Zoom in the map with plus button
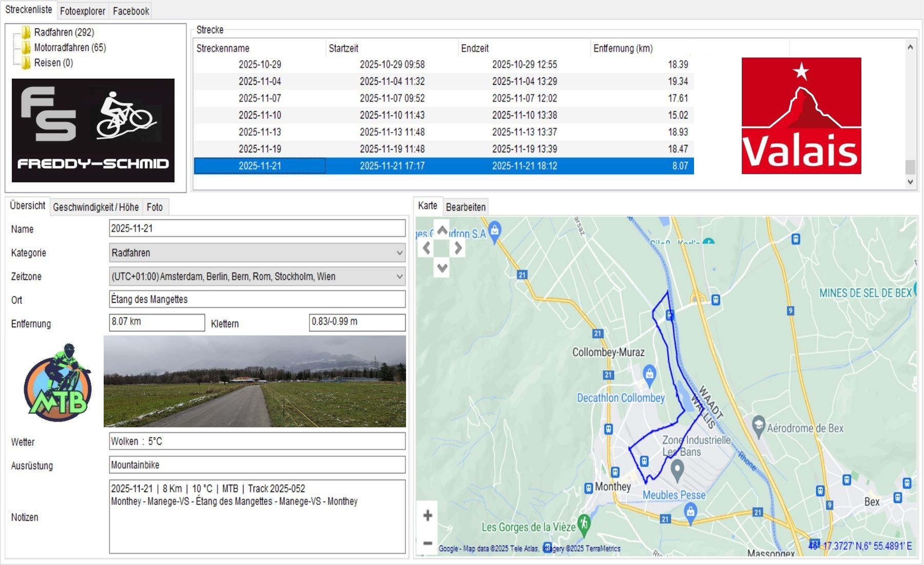The image size is (924, 565). pos(428,515)
